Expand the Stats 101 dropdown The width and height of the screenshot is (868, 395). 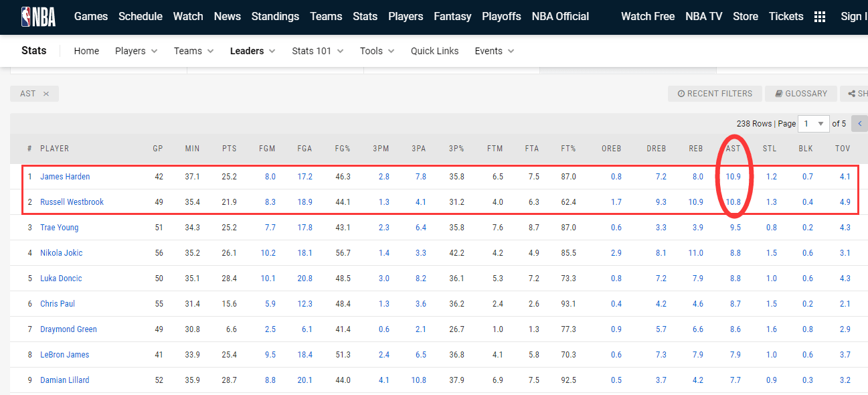point(318,51)
